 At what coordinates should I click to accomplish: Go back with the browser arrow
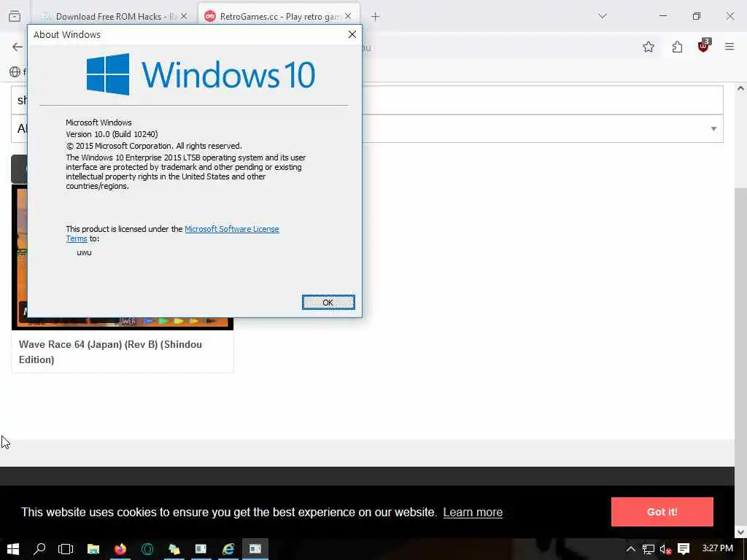pyautogui.click(x=18, y=47)
